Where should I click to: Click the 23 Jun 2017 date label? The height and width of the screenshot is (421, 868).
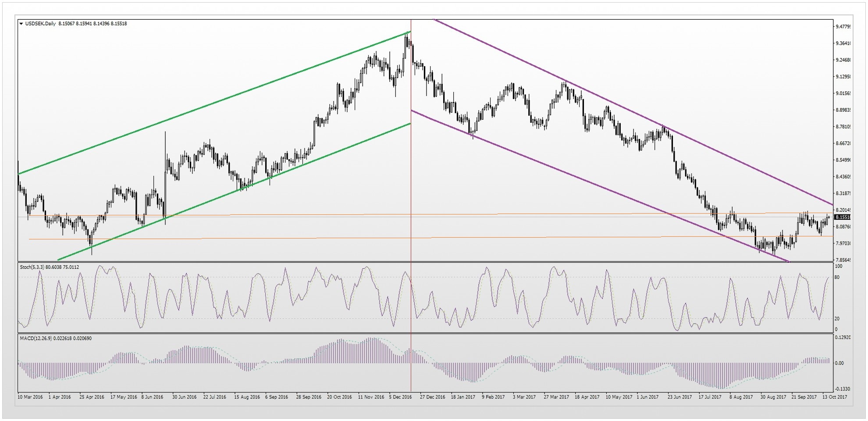click(679, 397)
